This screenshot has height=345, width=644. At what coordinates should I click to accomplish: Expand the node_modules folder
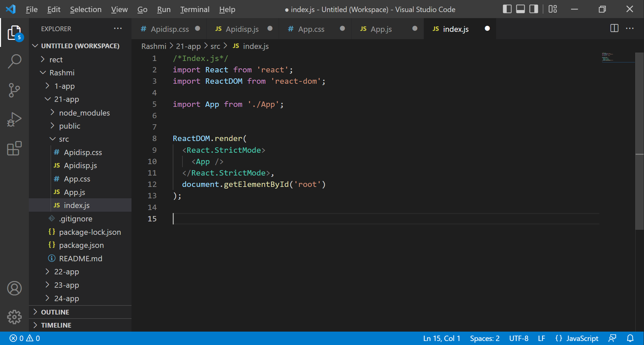[x=80, y=113]
